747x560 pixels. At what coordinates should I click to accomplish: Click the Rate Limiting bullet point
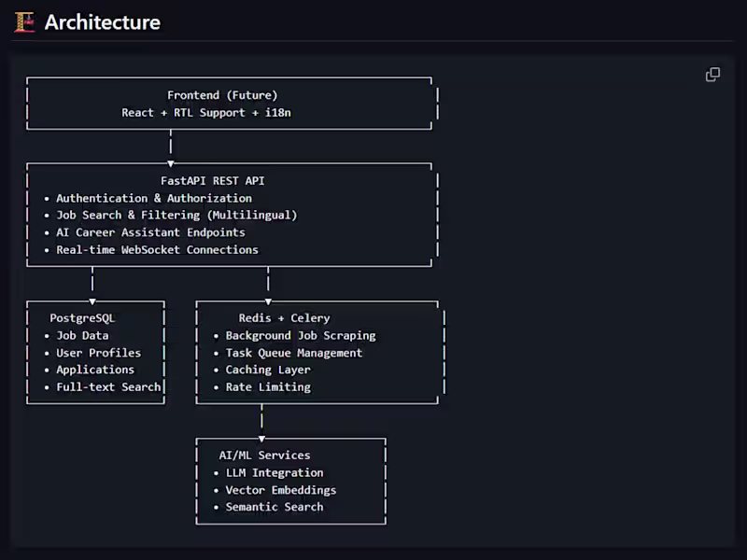click(x=268, y=386)
